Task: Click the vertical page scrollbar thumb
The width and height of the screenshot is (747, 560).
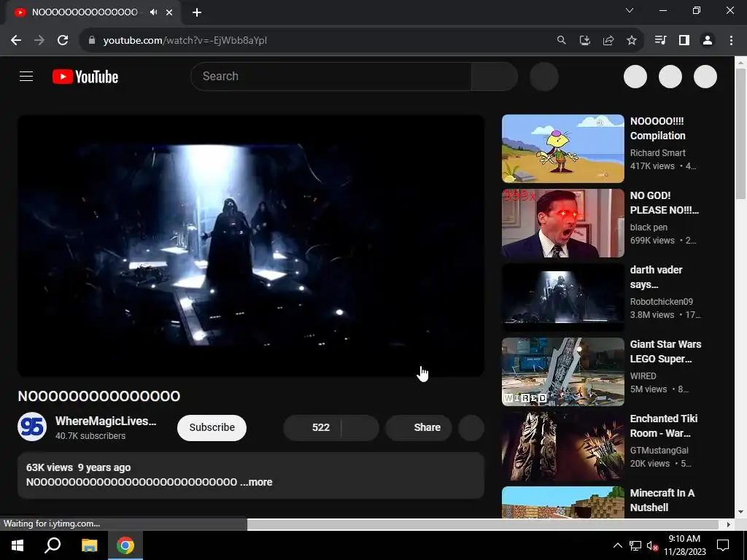Action: 740,133
